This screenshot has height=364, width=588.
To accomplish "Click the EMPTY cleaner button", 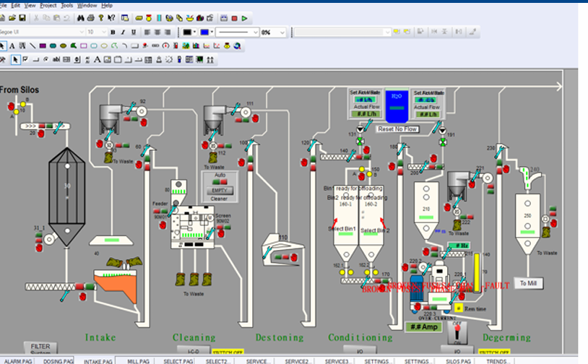I will pos(220,191).
